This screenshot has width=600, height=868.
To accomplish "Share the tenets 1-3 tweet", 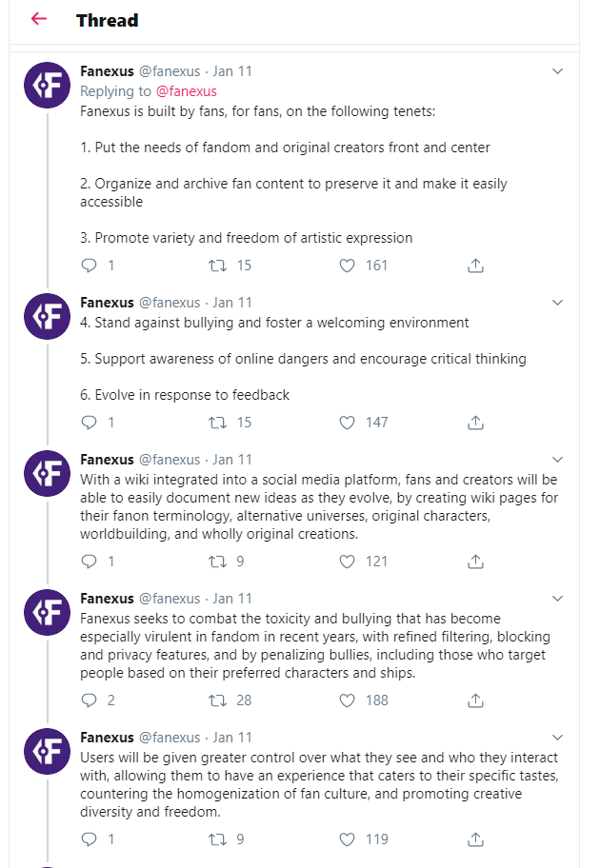I will point(475,266).
